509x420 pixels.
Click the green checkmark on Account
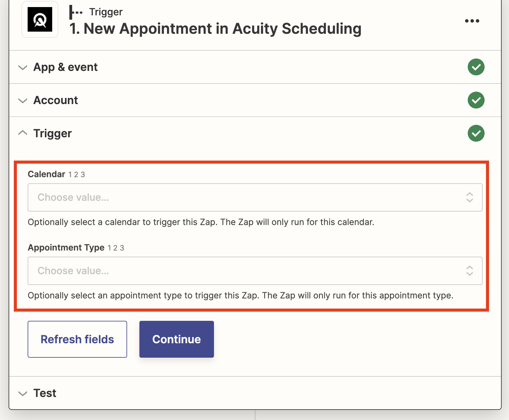coord(476,100)
